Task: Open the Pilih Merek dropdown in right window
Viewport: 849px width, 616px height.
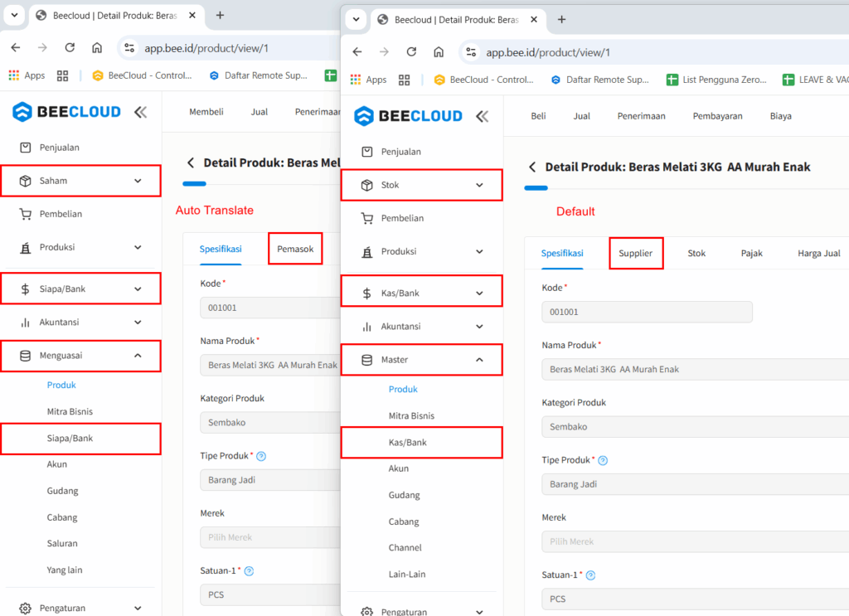Action: (695, 541)
